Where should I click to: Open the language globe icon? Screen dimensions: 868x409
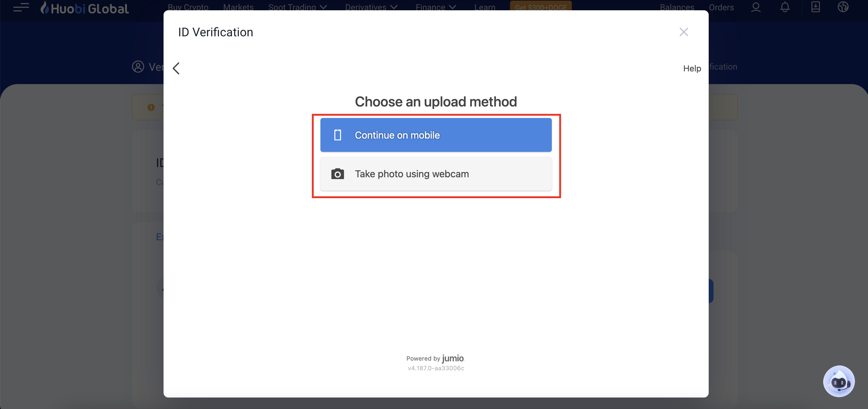coord(843,7)
